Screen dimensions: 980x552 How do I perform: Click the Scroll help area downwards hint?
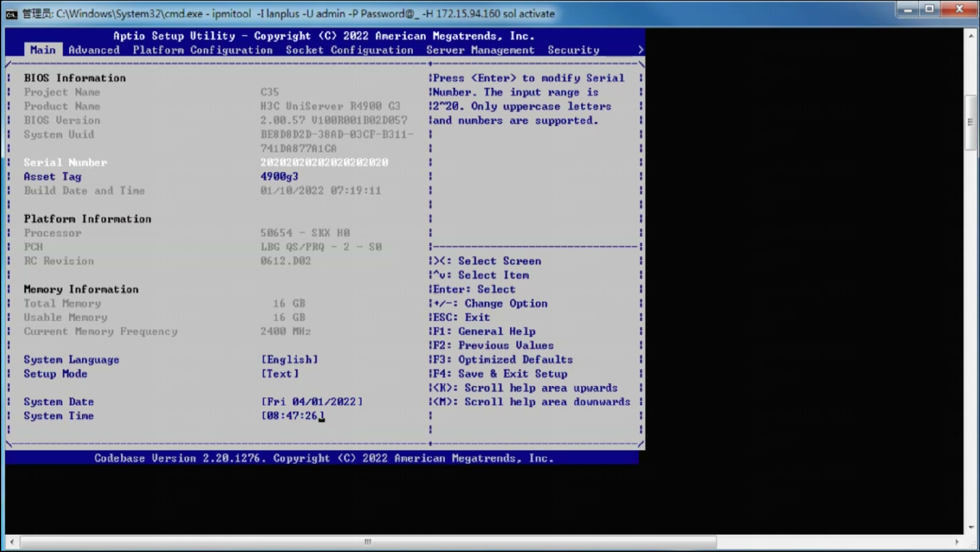[532, 402]
